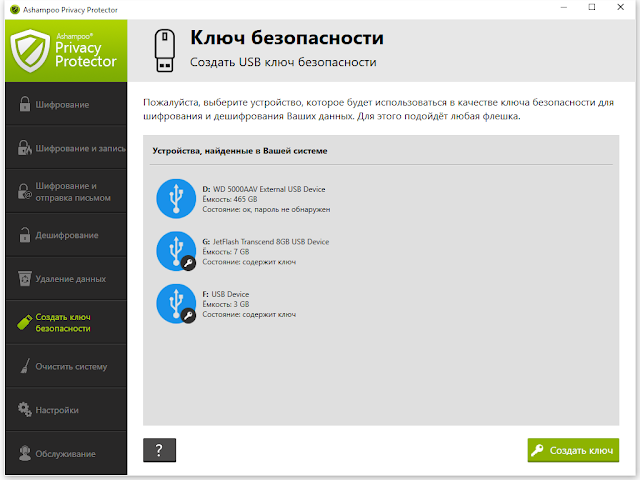The height and width of the screenshot is (480, 640).
Task: Click status text 'ок, пароль не обнаружен'
Action: point(287,209)
